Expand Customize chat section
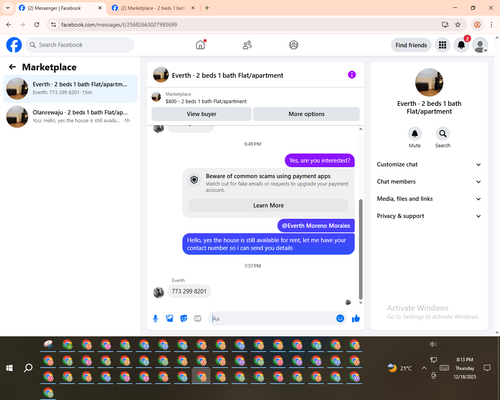 point(429,164)
